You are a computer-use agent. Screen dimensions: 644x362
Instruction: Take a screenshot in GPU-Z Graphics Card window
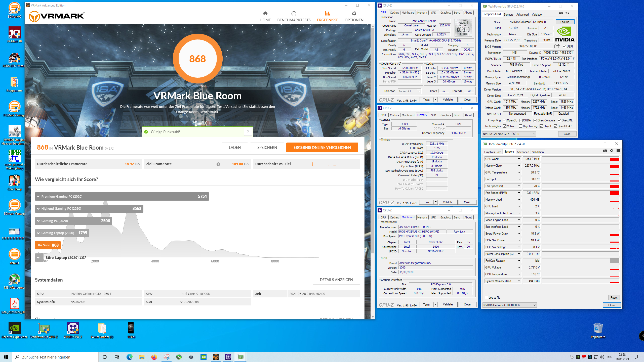click(561, 13)
